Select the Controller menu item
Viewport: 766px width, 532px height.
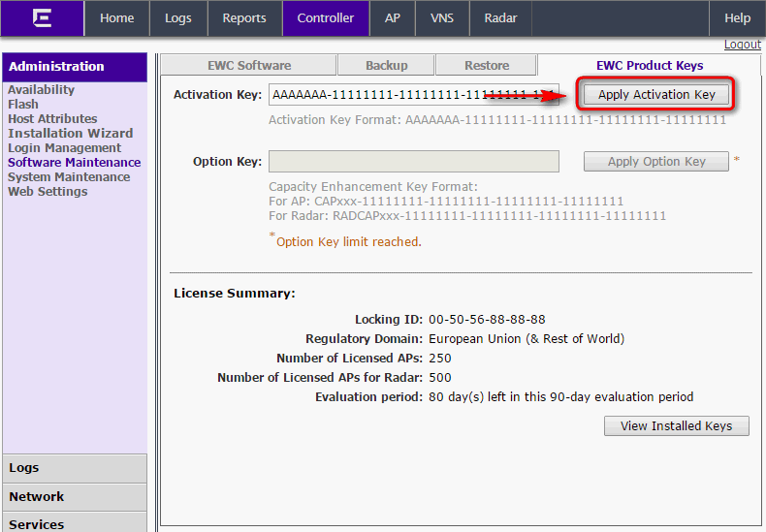pyautogui.click(x=326, y=18)
